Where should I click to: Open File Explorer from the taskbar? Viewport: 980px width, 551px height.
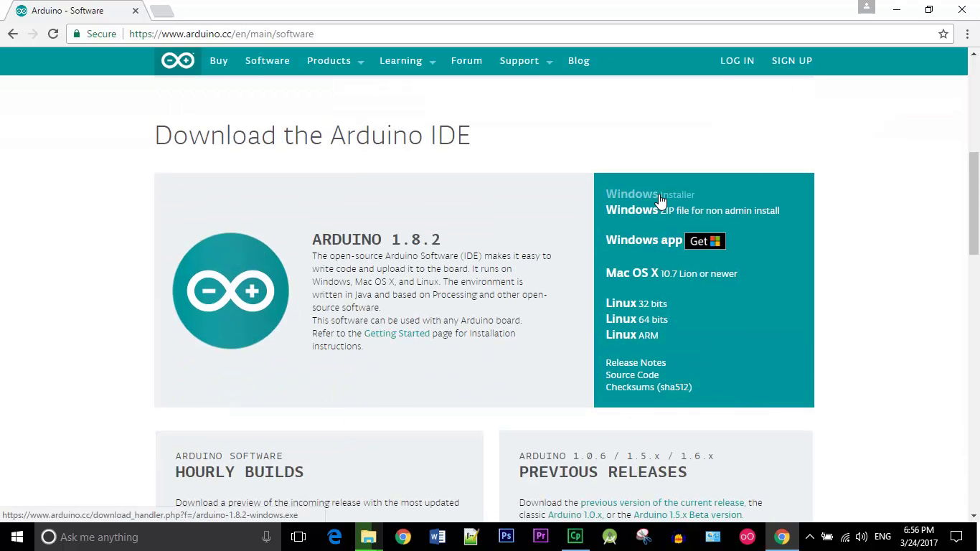pos(368,537)
